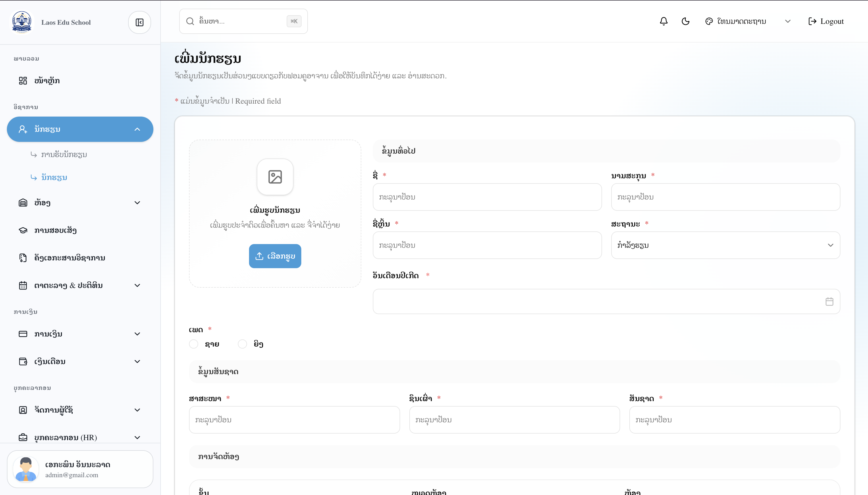The image size is (868, 495).
Task: Open the ສະຖານະ status dropdown
Action: click(726, 245)
